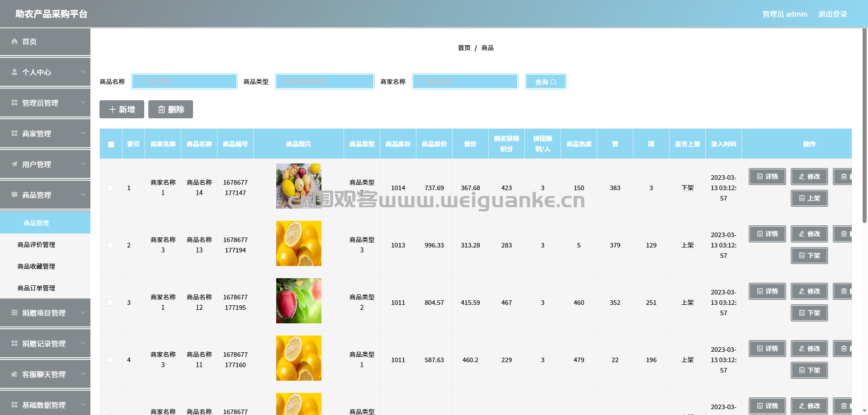868x415 pixels.
Task: Click the trash icon on 删除 button
Action: tap(161, 110)
